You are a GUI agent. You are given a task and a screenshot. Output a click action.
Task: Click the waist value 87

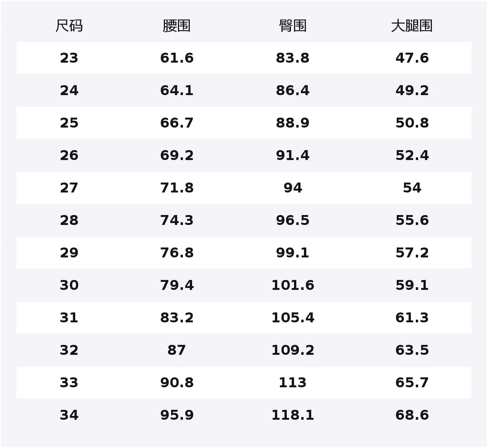click(x=176, y=350)
